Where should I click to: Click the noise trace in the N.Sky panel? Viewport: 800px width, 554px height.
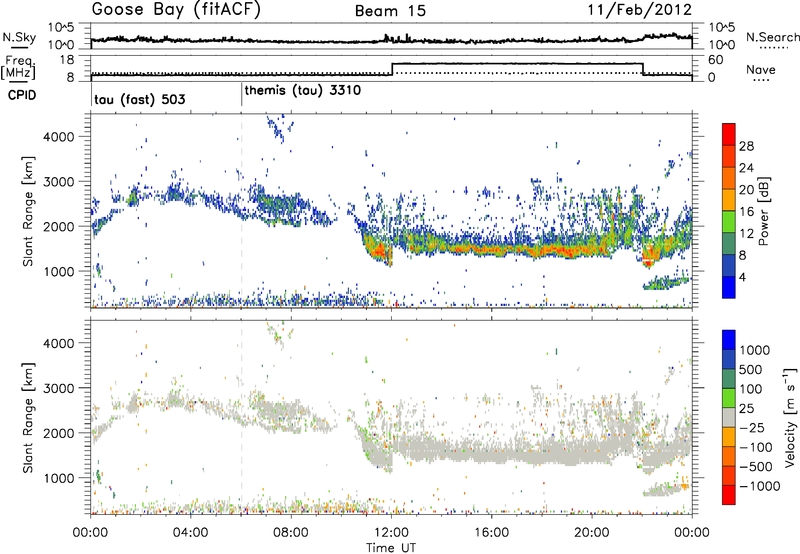pyautogui.click(x=391, y=40)
